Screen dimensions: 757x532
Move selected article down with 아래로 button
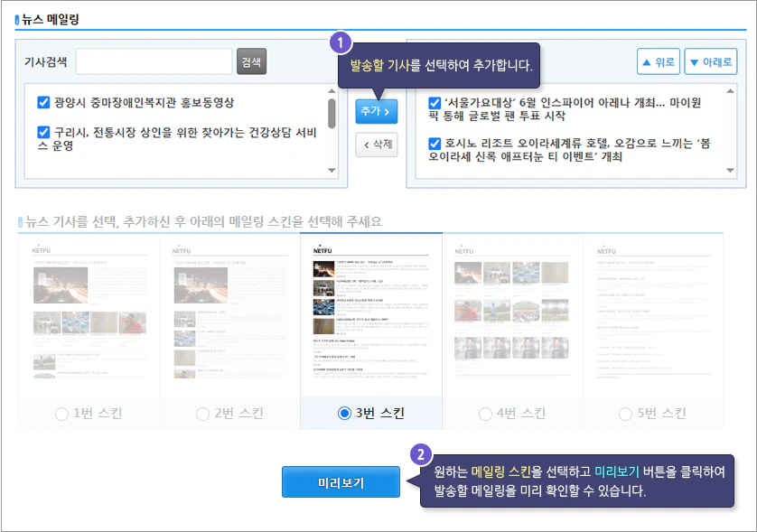click(710, 61)
